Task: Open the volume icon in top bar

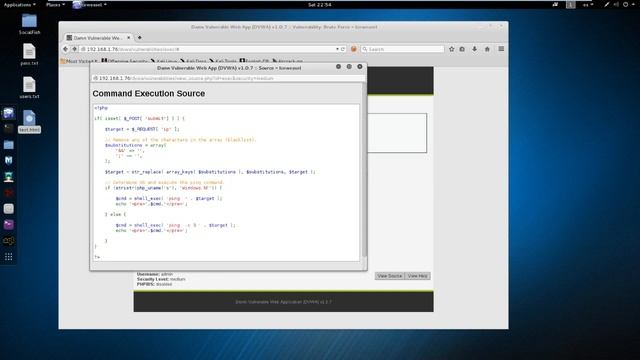Action: point(616,5)
